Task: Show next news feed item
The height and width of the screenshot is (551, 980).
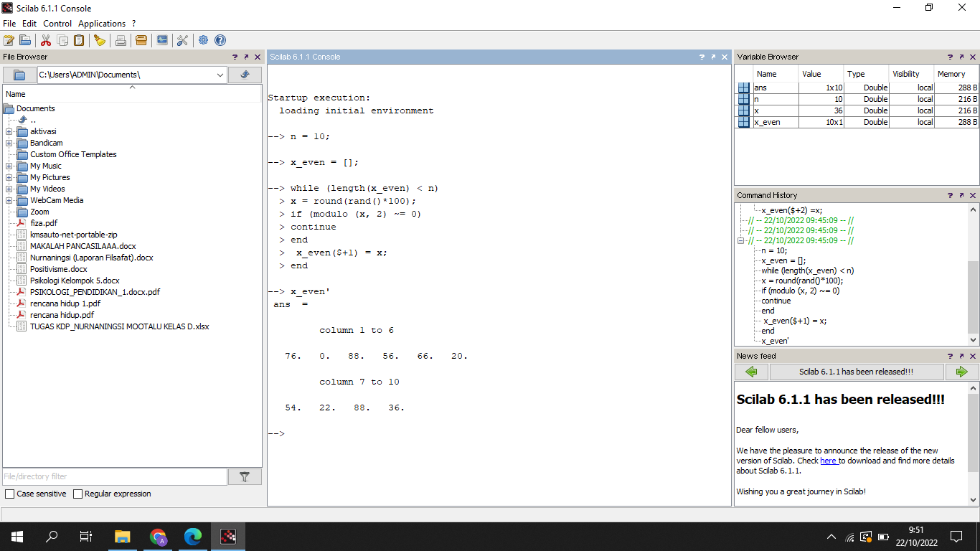Action: point(962,372)
